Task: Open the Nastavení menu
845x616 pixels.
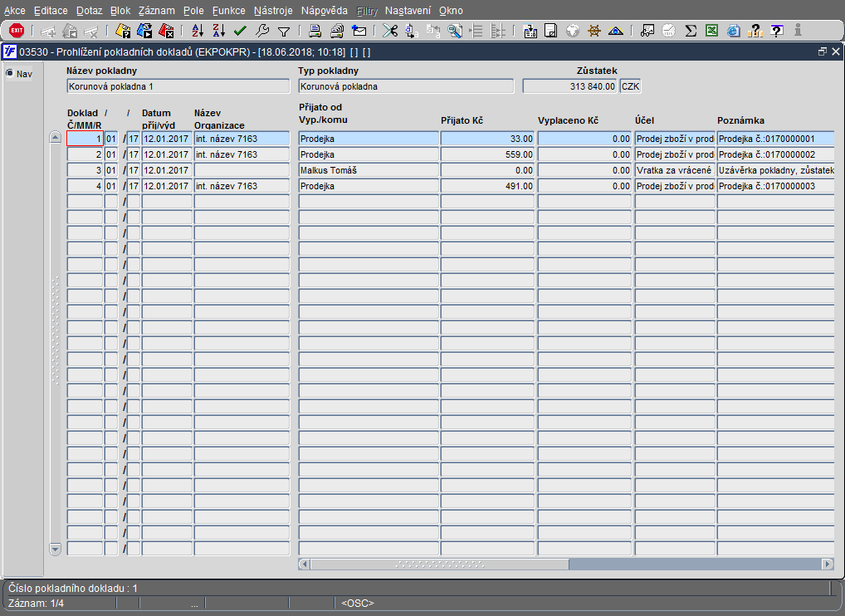Action: coord(408,10)
